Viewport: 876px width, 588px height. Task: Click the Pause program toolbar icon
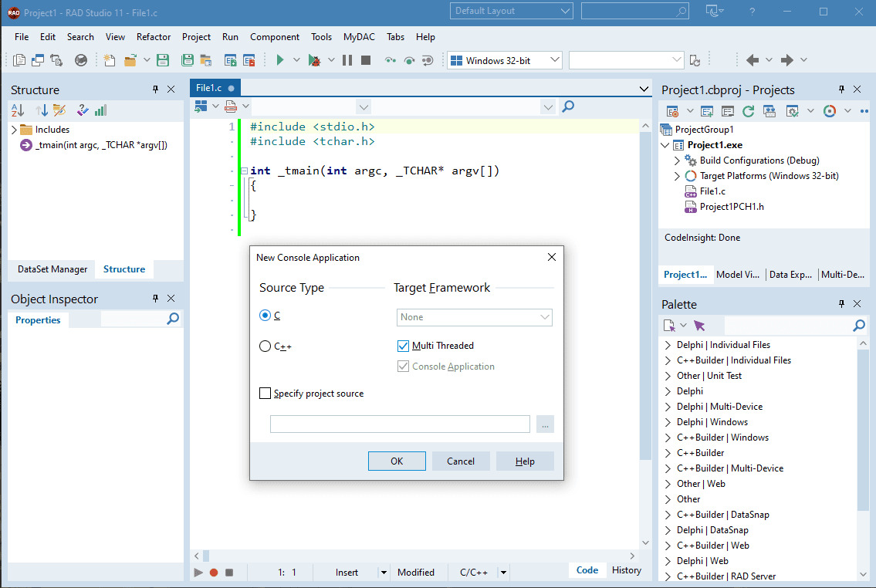pos(347,60)
